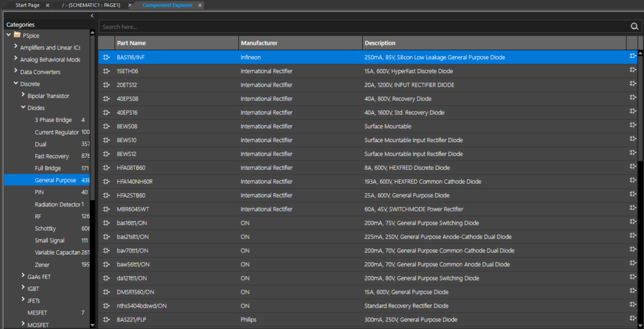The image size is (644, 329).
Task: Select the PIN diode category
Action: click(x=40, y=192)
